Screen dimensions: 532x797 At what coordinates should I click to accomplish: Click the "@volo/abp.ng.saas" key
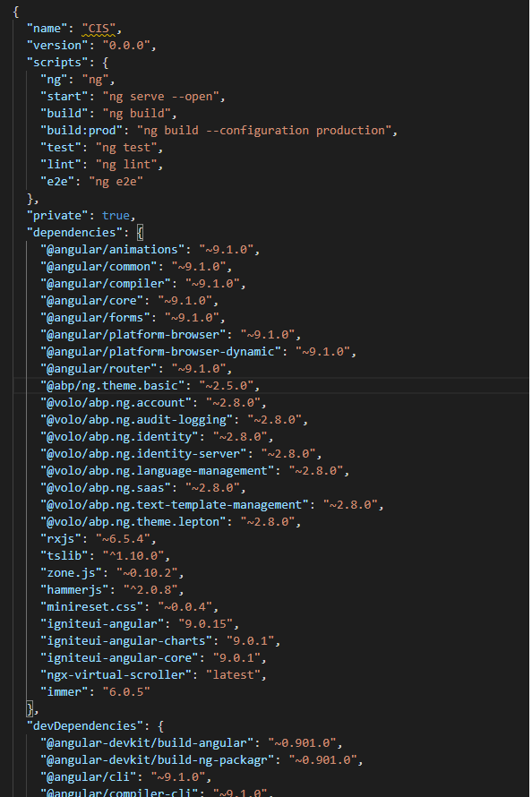105,488
